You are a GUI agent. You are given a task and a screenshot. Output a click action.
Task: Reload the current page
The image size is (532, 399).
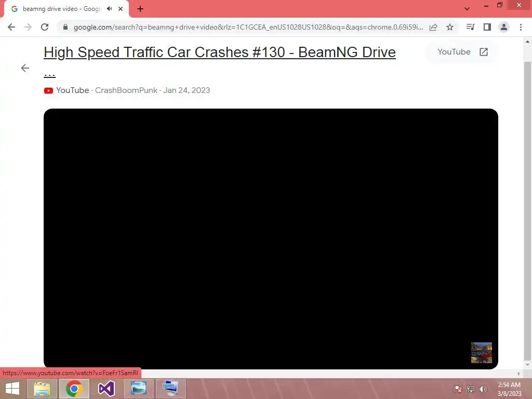click(x=45, y=27)
